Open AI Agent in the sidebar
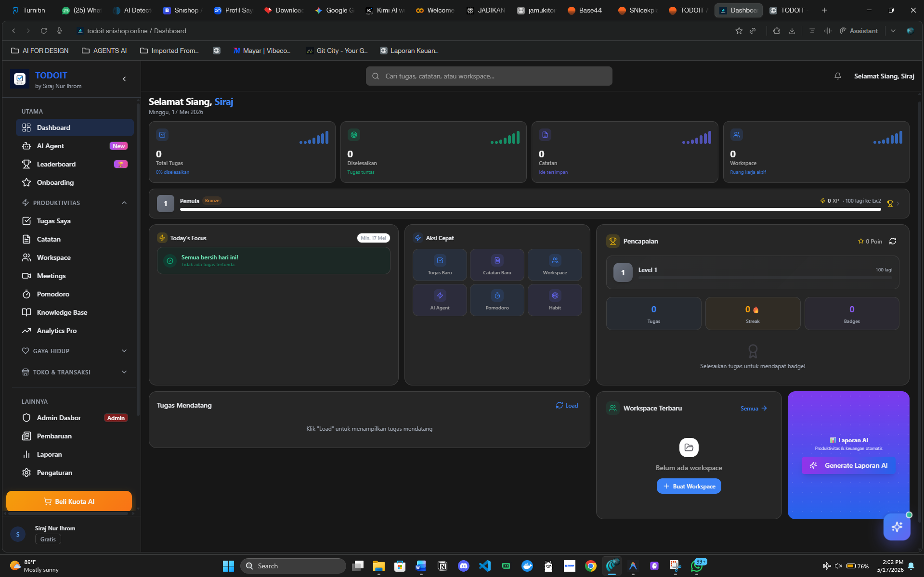This screenshot has height=577, width=924. point(75,146)
